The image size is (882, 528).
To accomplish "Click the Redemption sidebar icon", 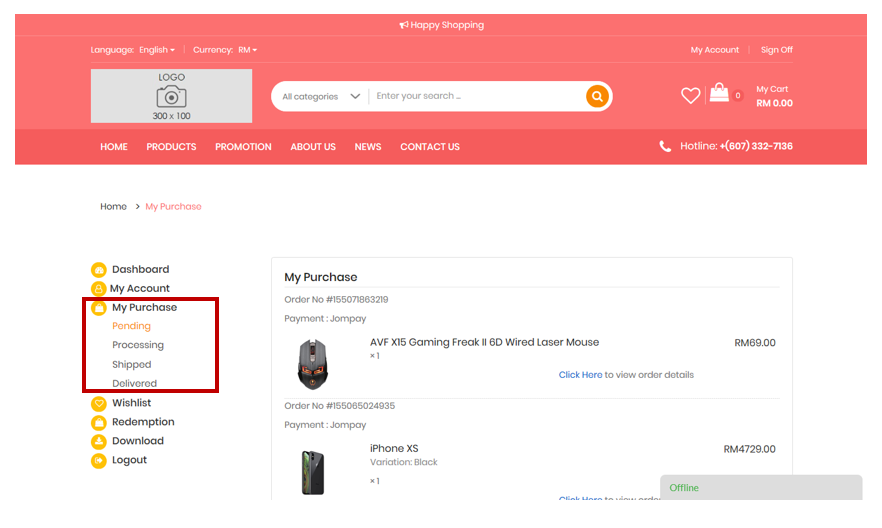I will pyautogui.click(x=99, y=423).
